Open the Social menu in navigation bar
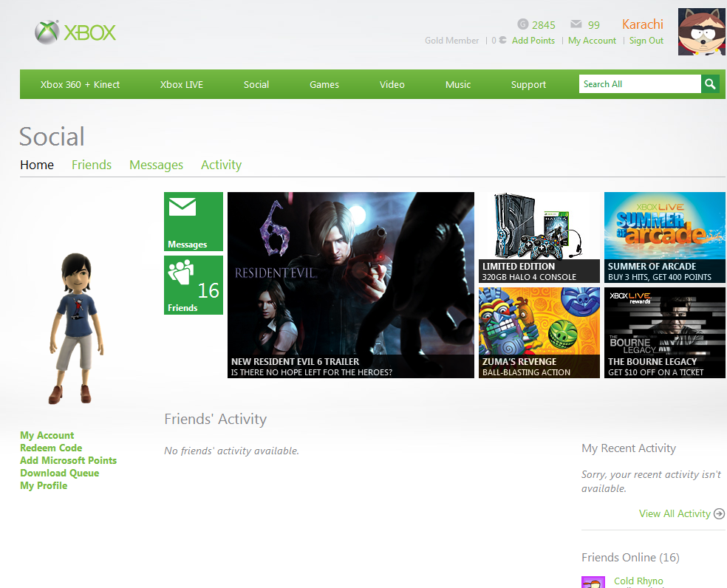This screenshot has width=727, height=588. (x=256, y=84)
